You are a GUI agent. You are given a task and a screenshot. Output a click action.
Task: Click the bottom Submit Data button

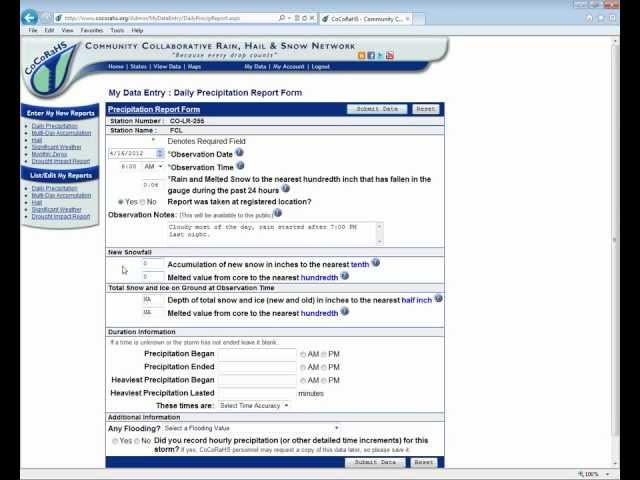(375, 462)
